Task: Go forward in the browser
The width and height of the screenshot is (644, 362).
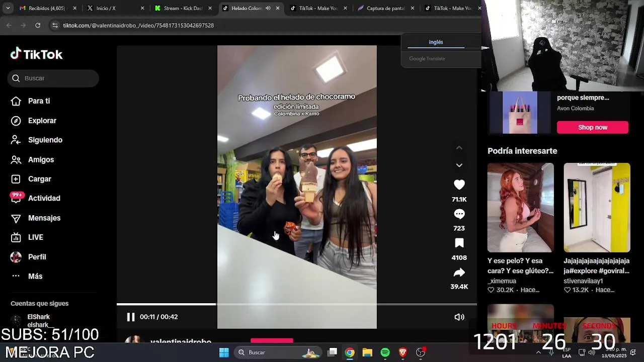Action: (x=23, y=25)
